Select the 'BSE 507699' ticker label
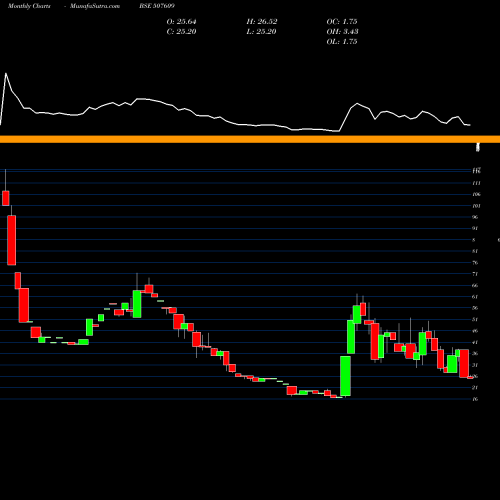 (157, 6)
